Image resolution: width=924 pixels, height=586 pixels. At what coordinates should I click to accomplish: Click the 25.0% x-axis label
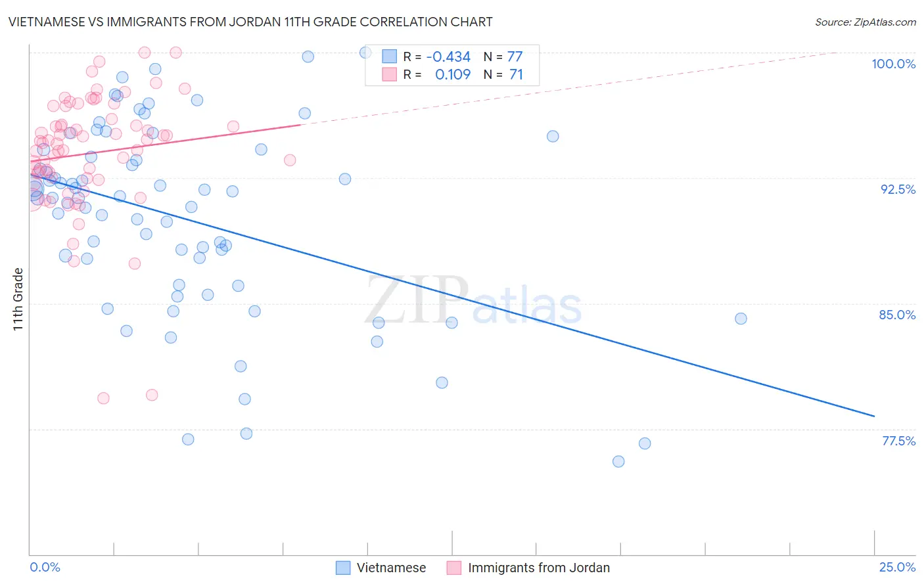coord(897,567)
